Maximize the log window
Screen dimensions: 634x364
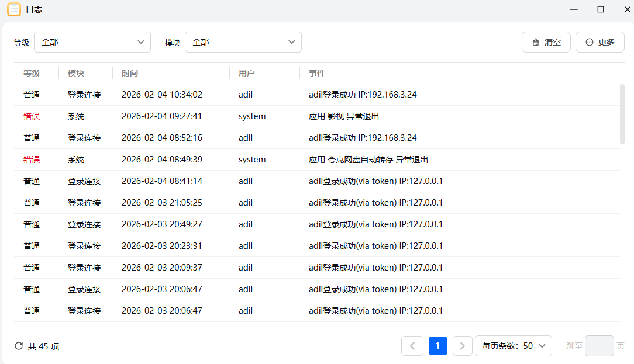(600, 9)
